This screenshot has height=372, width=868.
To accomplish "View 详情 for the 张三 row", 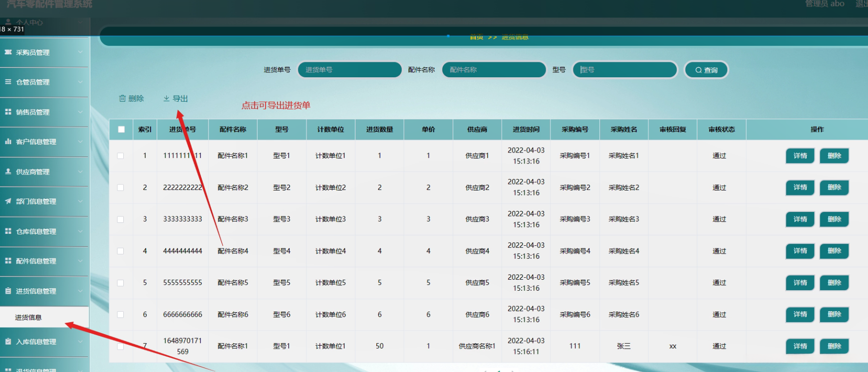I will [x=800, y=346].
